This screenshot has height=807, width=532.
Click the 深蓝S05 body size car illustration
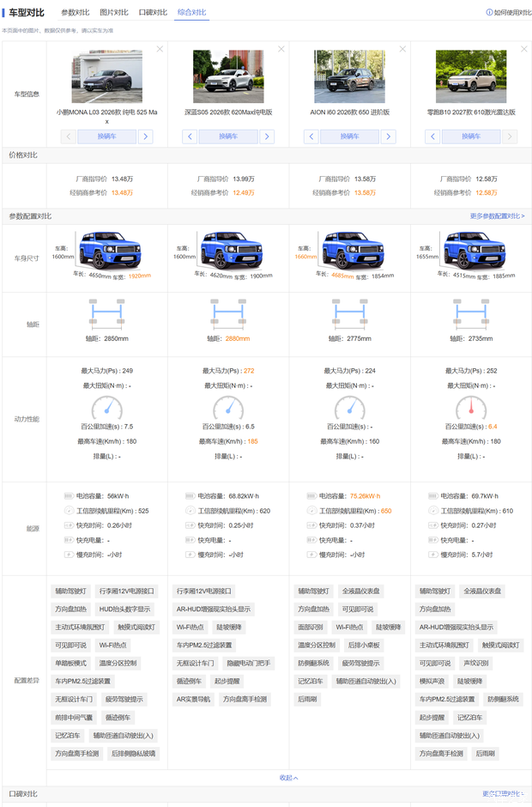[x=232, y=250]
